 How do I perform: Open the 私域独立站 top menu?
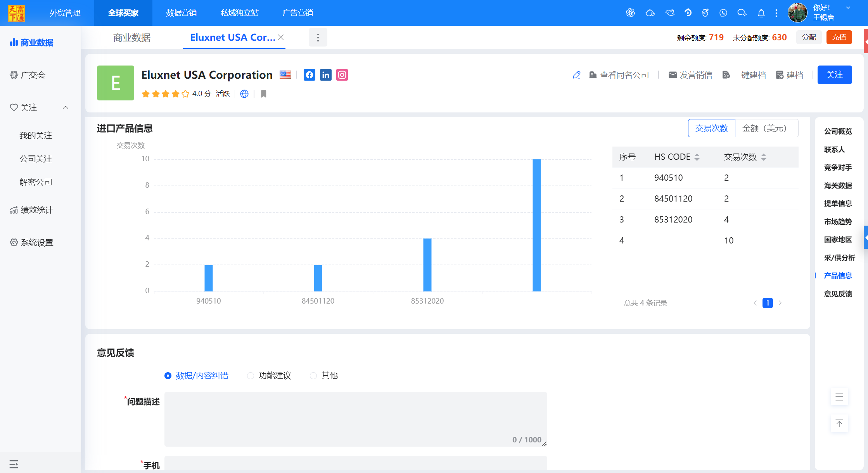240,13
